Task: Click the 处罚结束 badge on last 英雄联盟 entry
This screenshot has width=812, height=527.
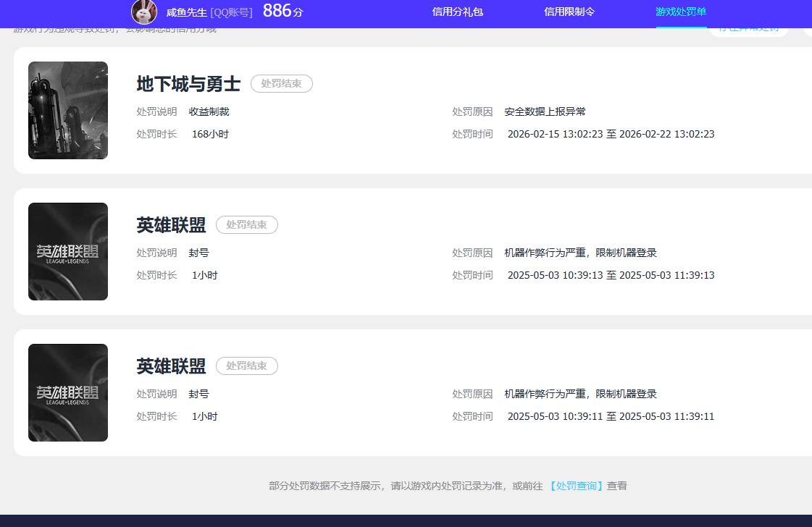Action: click(246, 366)
